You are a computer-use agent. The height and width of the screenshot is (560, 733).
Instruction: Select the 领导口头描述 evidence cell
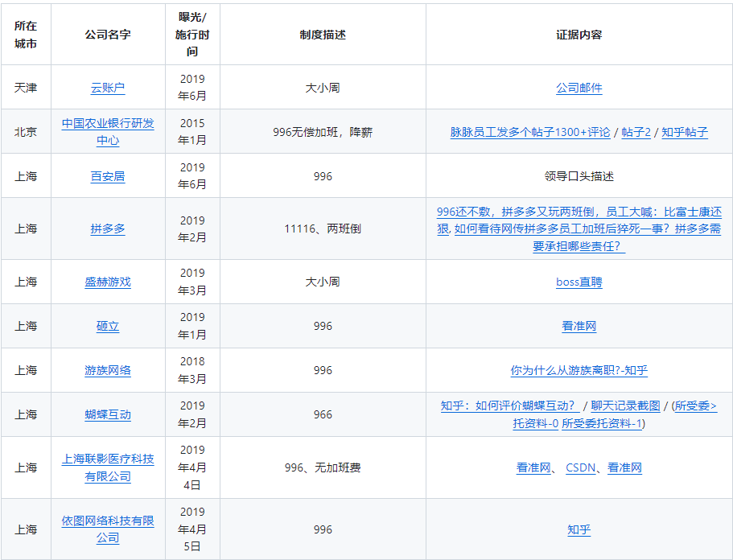pos(579,176)
